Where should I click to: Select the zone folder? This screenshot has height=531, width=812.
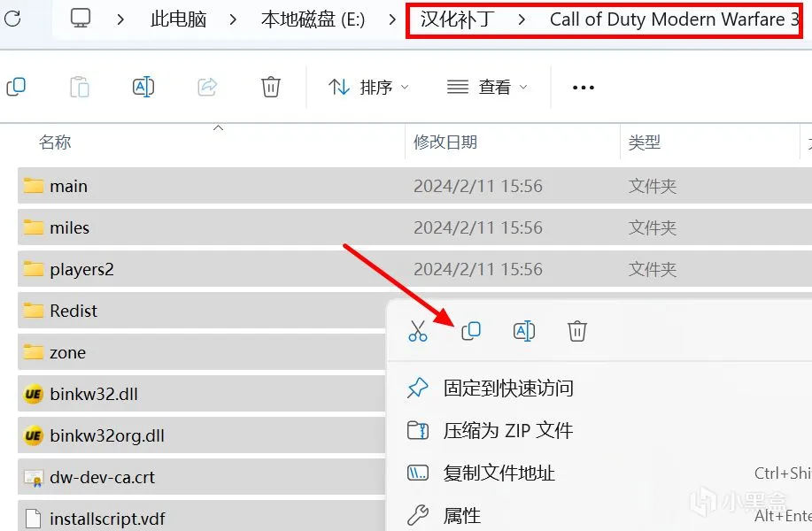(202, 352)
